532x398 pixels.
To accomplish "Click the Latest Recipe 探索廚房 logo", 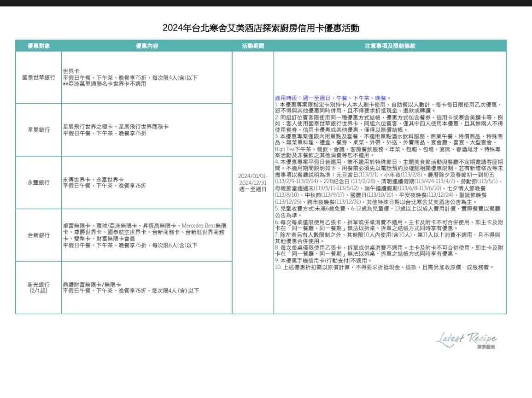I will pyautogui.click(x=467, y=340).
